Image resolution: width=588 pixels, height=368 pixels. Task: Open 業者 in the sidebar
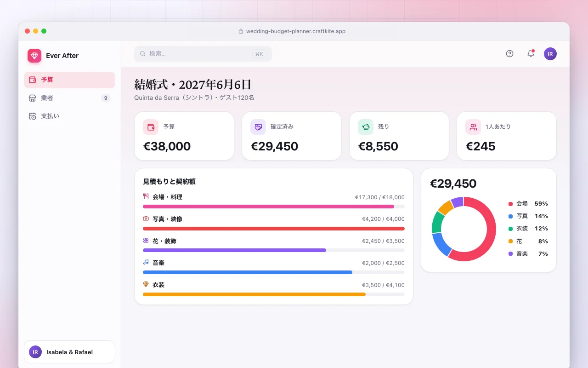(69, 98)
